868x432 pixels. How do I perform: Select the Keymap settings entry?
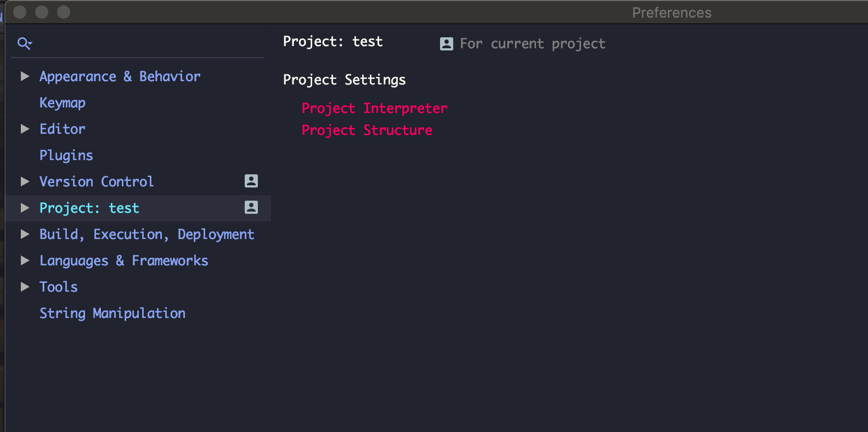tap(62, 103)
